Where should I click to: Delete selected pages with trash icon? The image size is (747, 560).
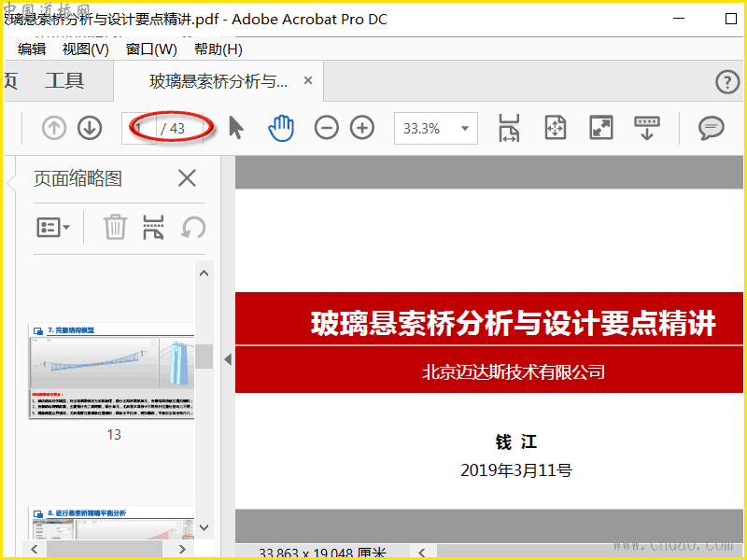pos(115,227)
